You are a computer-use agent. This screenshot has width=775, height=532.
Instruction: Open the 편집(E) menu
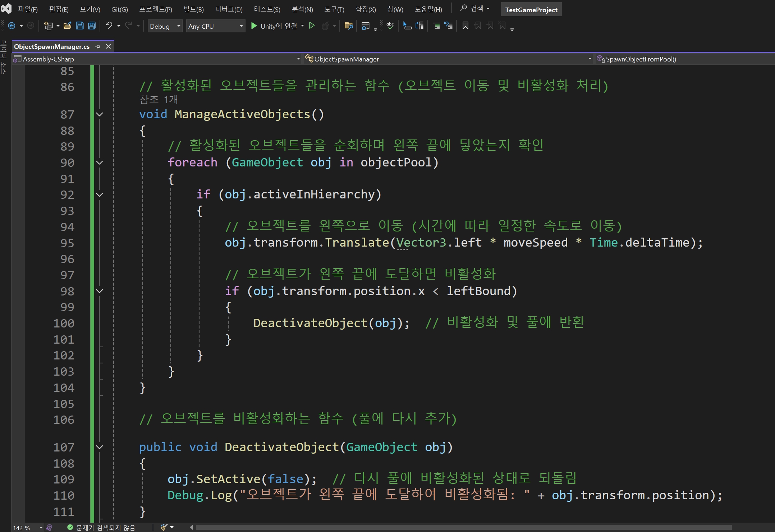59,9
